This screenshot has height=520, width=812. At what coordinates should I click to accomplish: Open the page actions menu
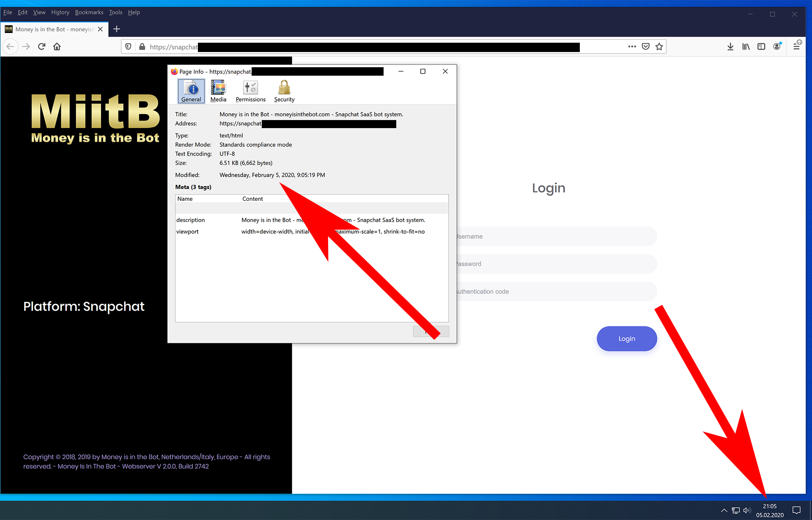[x=632, y=47]
